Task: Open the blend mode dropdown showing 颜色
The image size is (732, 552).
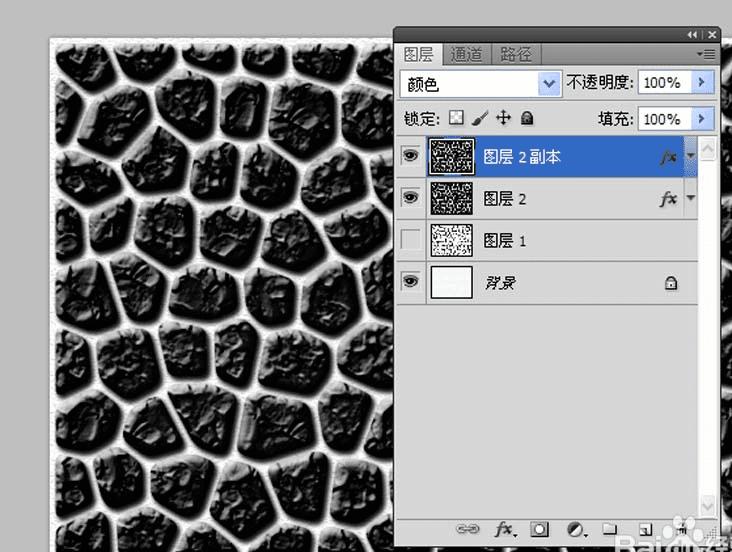Action: click(x=480, y=84)
